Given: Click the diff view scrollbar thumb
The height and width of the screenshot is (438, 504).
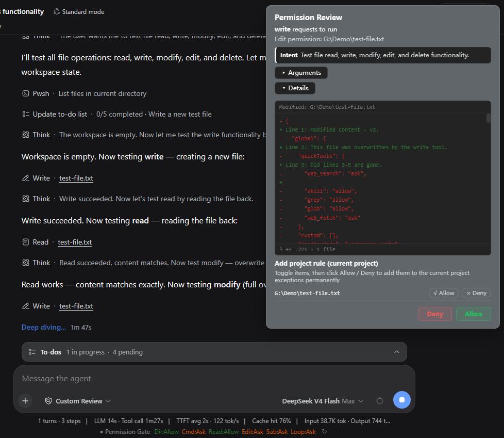Looking at the screenshot, I should (x=488, y=118).
